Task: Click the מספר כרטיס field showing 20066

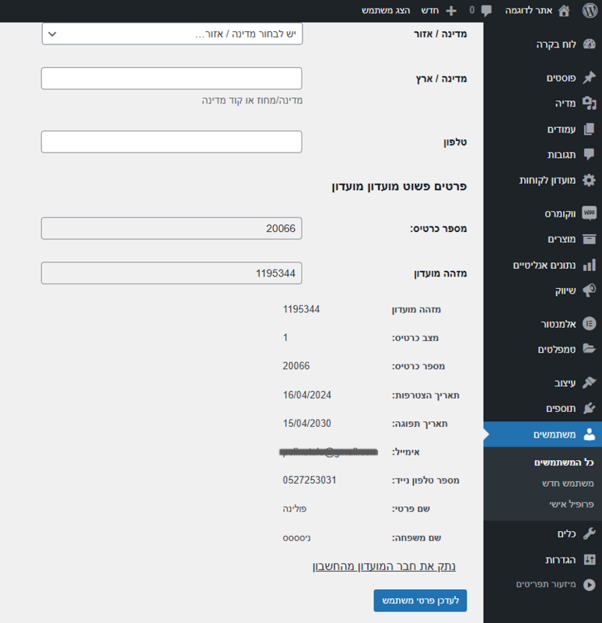Action: (x=171, y=229)
